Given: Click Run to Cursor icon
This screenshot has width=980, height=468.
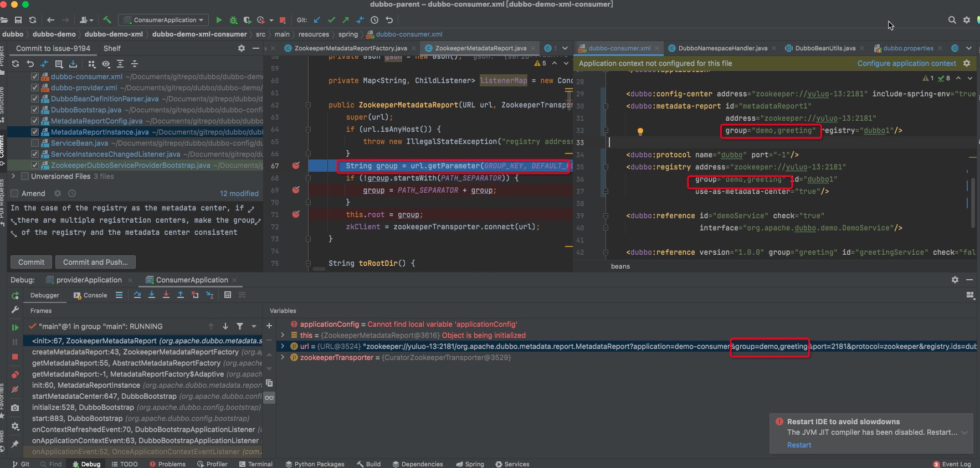Looking at the screenshot, I should 209,295.
